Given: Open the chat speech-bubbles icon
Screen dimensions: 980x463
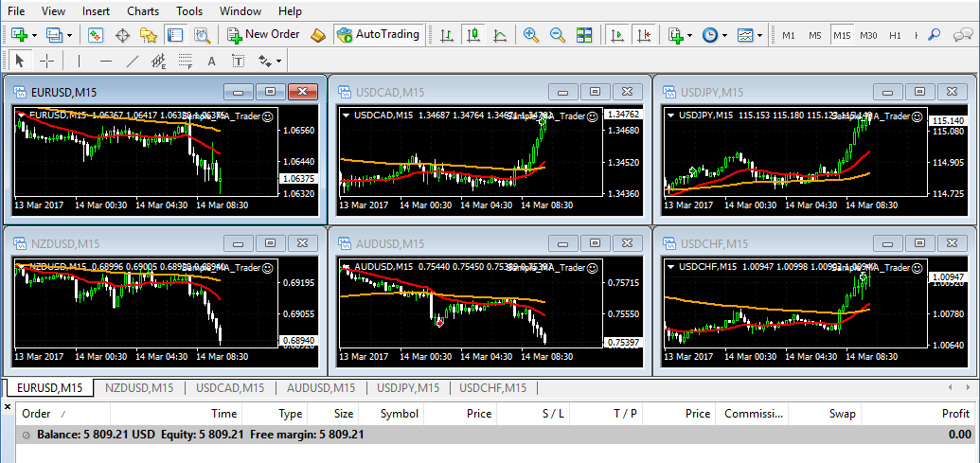Looking at the screenshot, I should 962,35.
